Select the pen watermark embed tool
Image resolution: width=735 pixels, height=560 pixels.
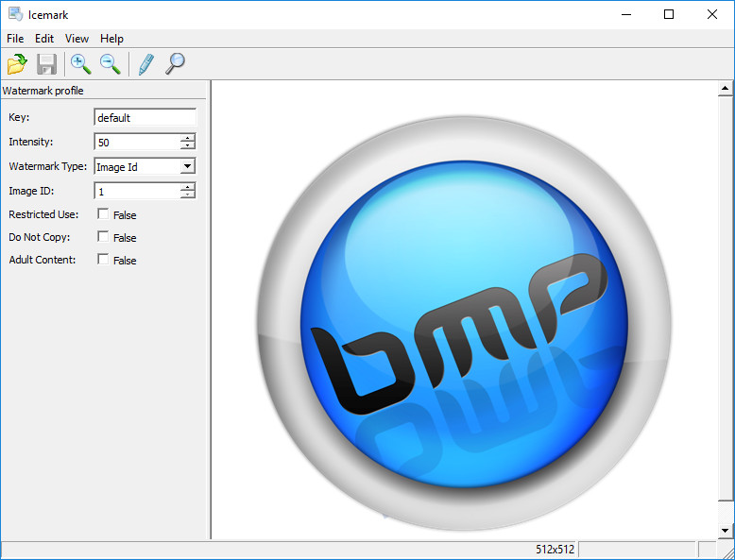[x=145, y=63]
